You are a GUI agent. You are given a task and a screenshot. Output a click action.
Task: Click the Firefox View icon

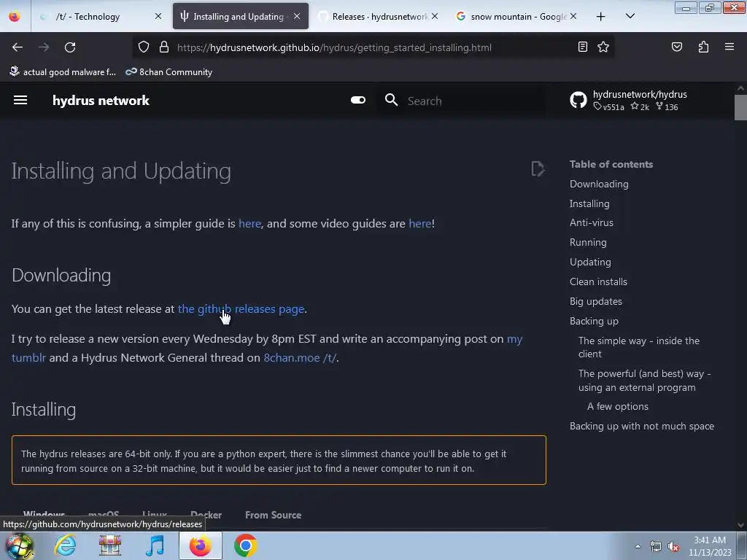coord(15,16)
